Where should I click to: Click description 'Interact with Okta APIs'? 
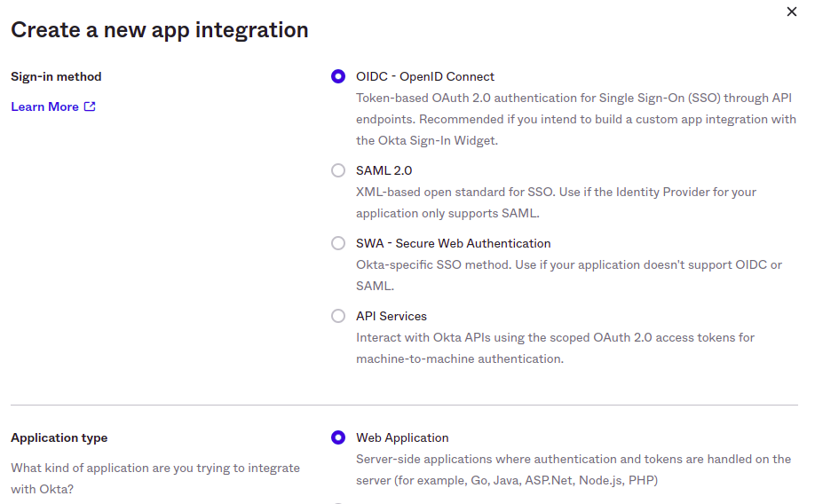pyautogui.click(x=555, y=348)
